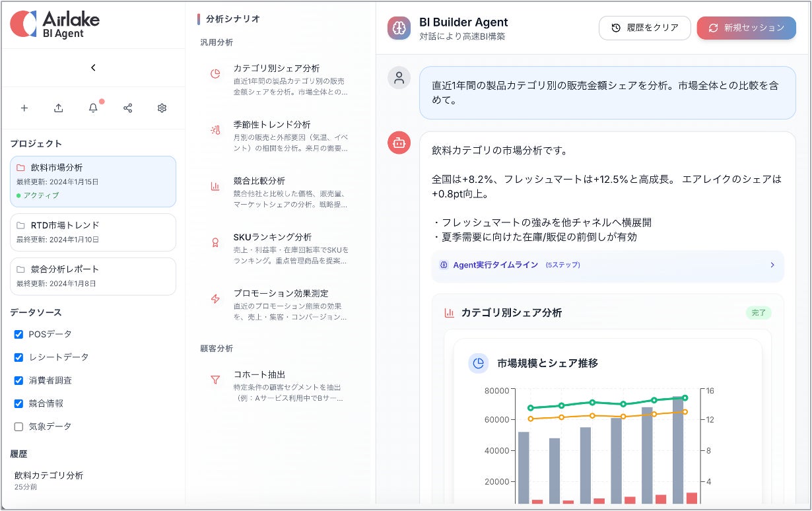The height and width of the screenshot is (511, 812).
Task: Click bar chart icon of 競合比較分析
Action: tap(215, 186)
